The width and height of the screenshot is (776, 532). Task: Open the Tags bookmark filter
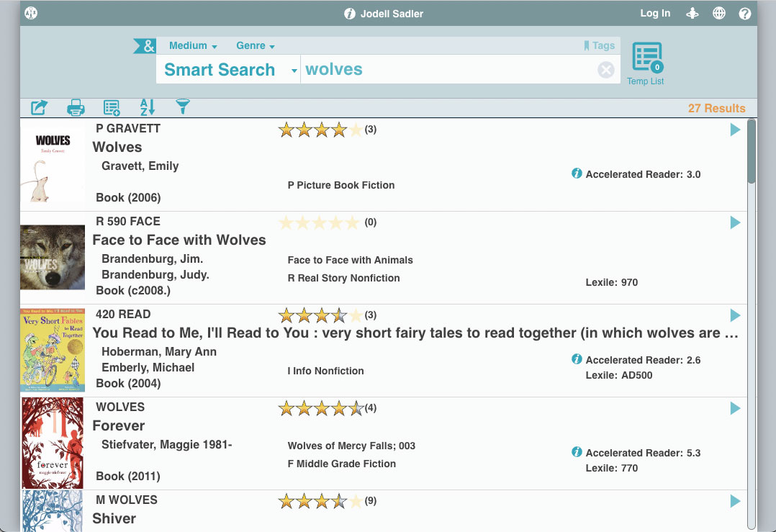[x=600, y=45]
